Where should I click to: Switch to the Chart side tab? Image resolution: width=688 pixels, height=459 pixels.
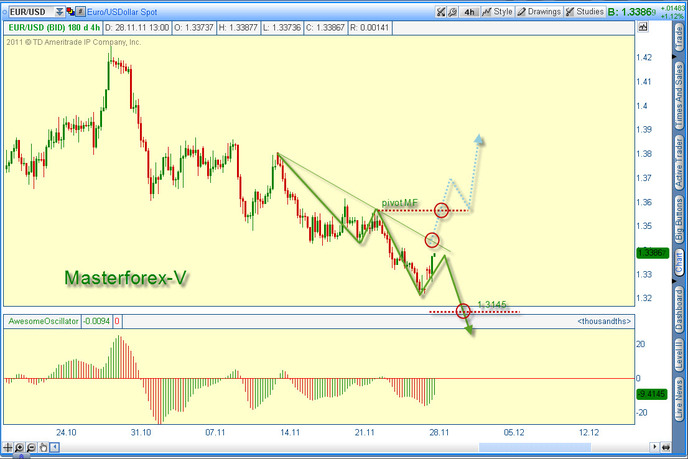coord(679,262)
